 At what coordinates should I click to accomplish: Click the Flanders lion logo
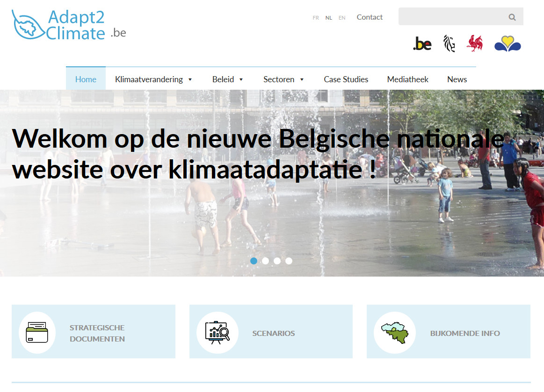click(449, 44)
